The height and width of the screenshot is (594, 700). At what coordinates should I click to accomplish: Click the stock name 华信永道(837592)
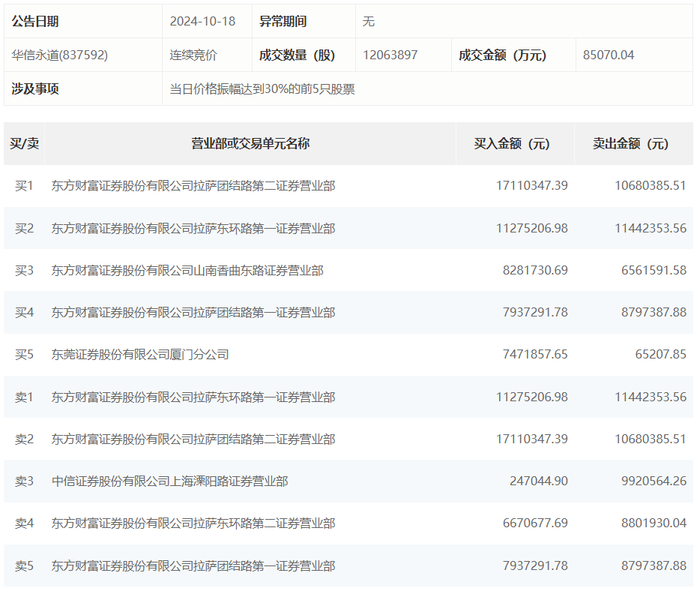(x=60, y=55)
